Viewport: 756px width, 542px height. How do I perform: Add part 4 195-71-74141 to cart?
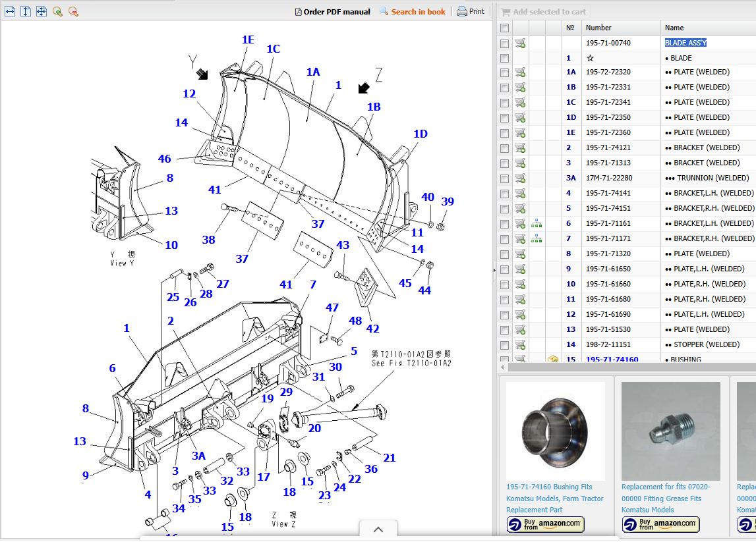coord(520,193)
